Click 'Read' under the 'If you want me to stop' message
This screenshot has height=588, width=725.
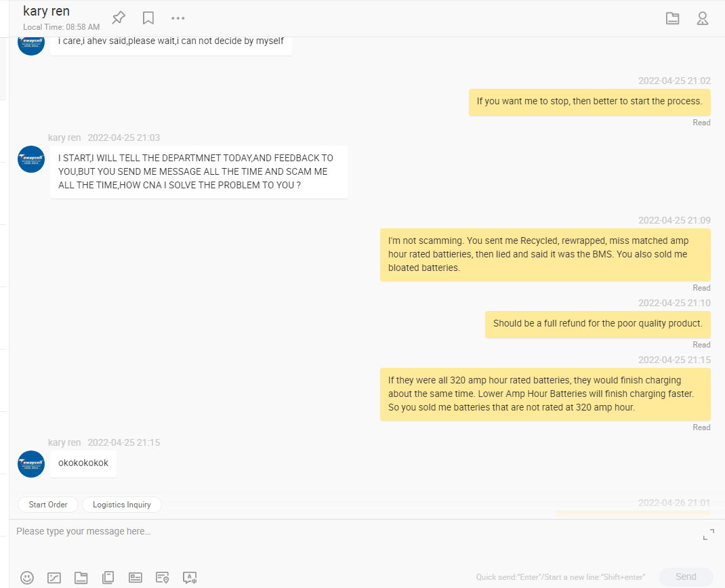point(701,123)
